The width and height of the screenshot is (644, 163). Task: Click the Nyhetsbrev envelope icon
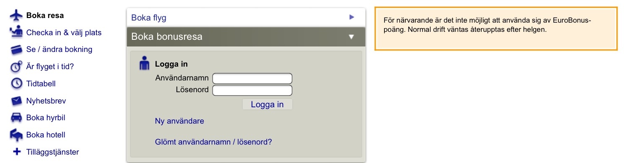[x=16, y=101]
